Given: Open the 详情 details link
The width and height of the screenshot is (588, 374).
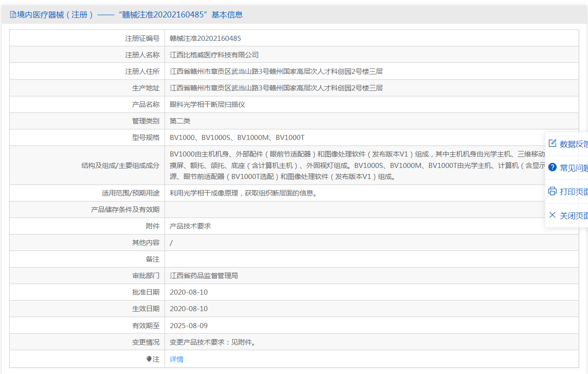Looking at the screenshot, I should tap(176, 359).
